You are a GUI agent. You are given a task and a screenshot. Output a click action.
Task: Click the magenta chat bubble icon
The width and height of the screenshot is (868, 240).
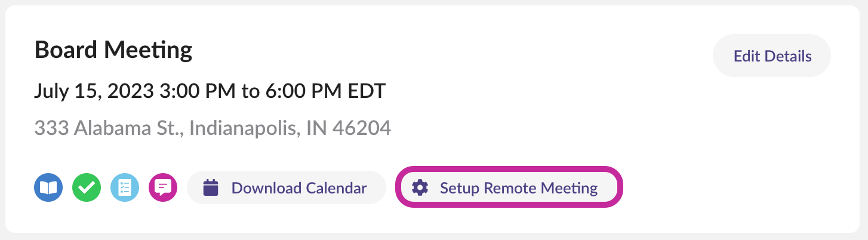163,188
